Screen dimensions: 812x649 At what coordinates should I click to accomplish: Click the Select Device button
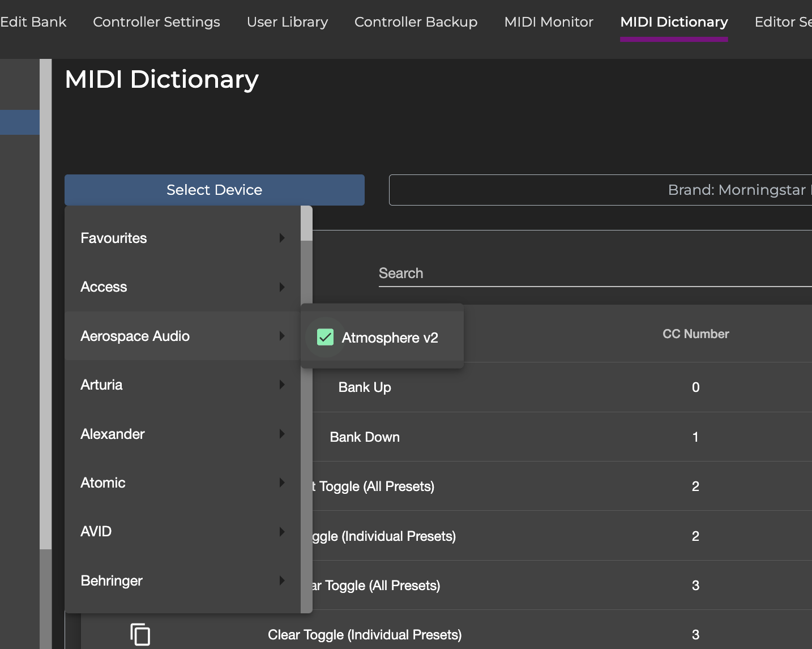click(214, 190)
